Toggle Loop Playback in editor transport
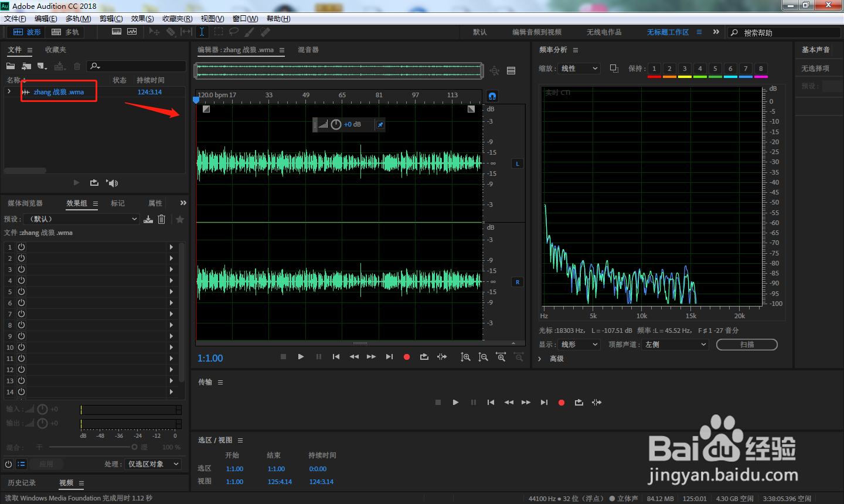The image size is (844, 504). (x=424, y=357)
